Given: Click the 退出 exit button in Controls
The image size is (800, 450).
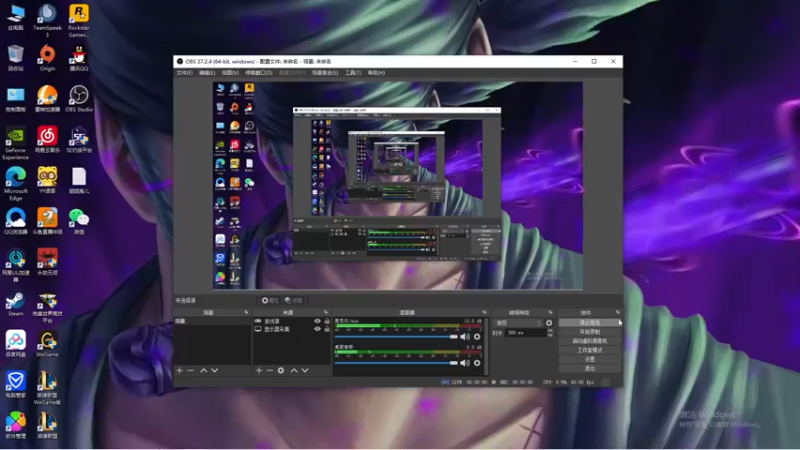Looking at the screenshot, I should pos(590,368).
